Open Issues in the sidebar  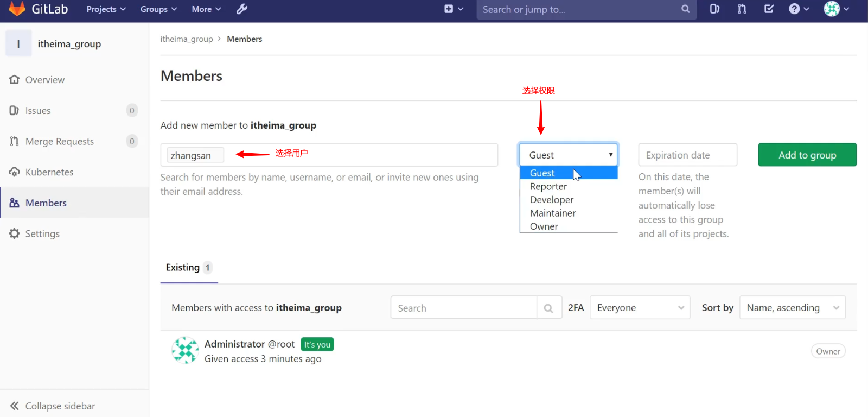(x=74, y=111)
